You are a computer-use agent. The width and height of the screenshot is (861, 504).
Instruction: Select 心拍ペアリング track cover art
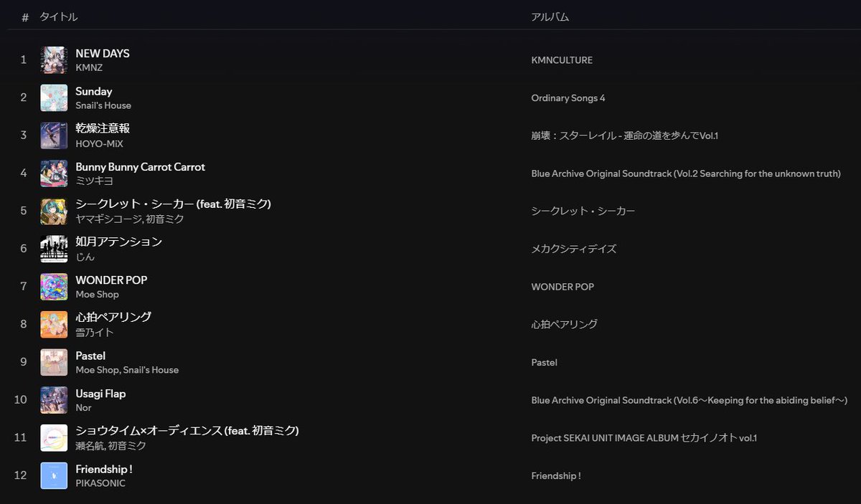pyautogui.click(x=54, y=325)
